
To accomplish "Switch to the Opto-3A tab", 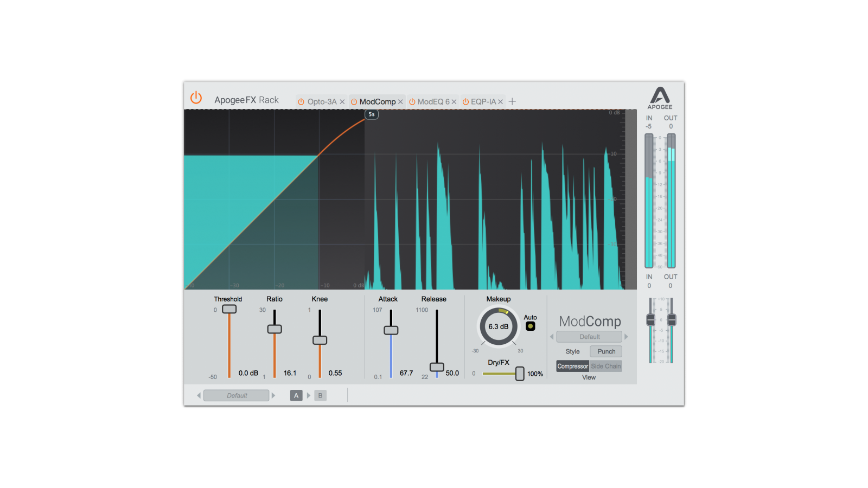I will pos(322,101).
